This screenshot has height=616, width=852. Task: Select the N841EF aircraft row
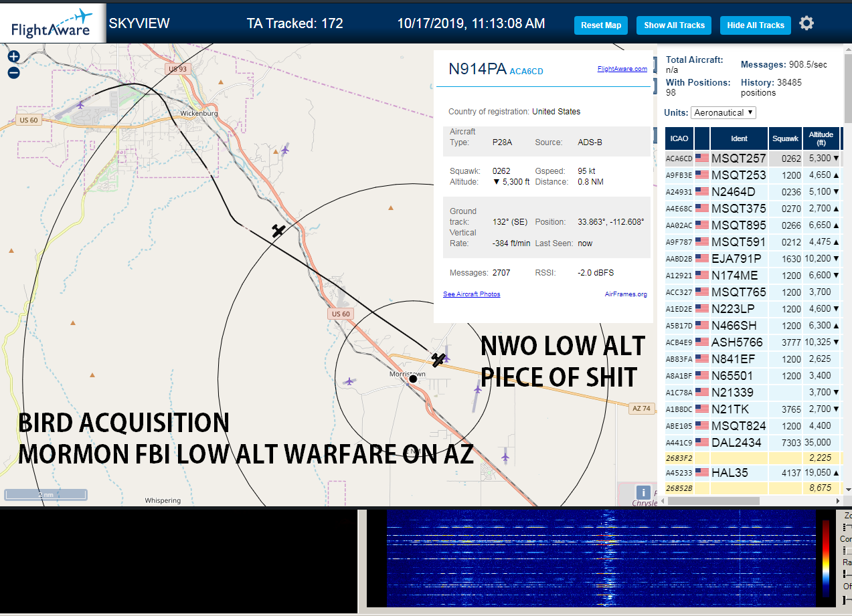753,359
